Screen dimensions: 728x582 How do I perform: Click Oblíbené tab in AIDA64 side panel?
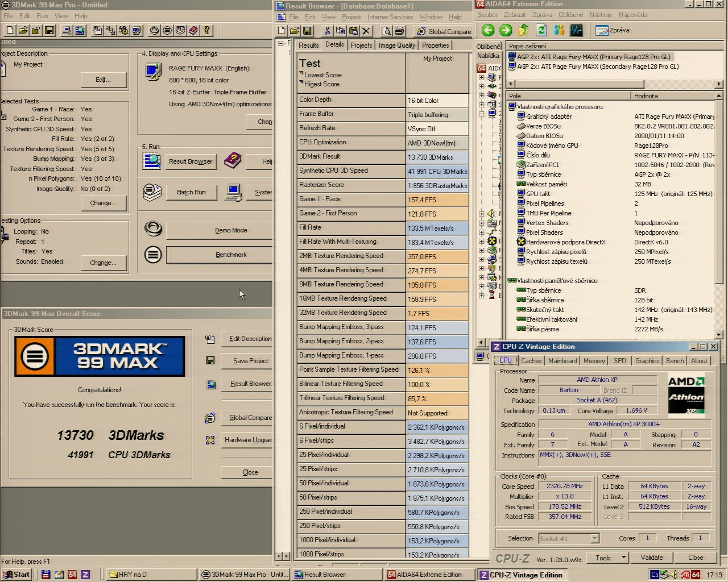tap(489, 46)
